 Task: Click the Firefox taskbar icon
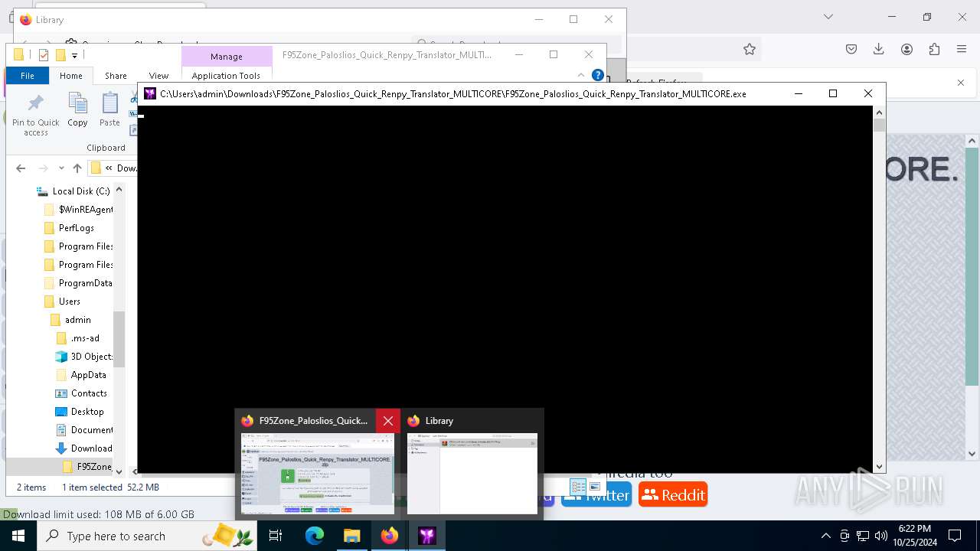click(x=390, y=536)
